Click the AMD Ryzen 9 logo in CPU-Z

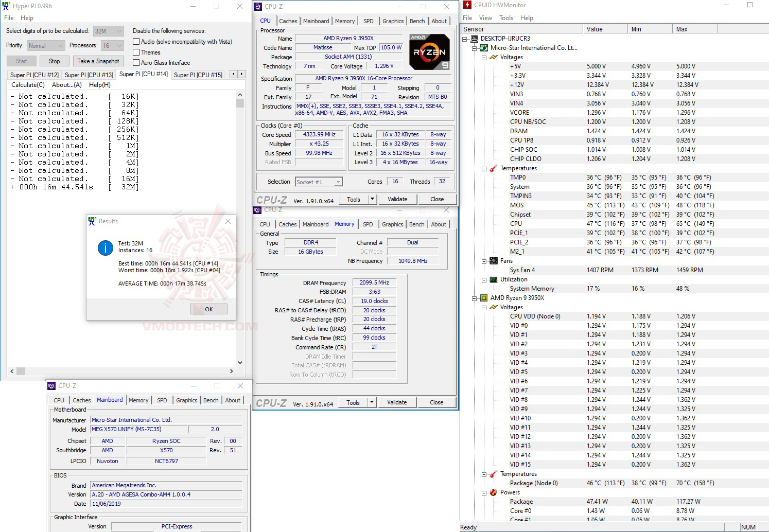point(429,51)
